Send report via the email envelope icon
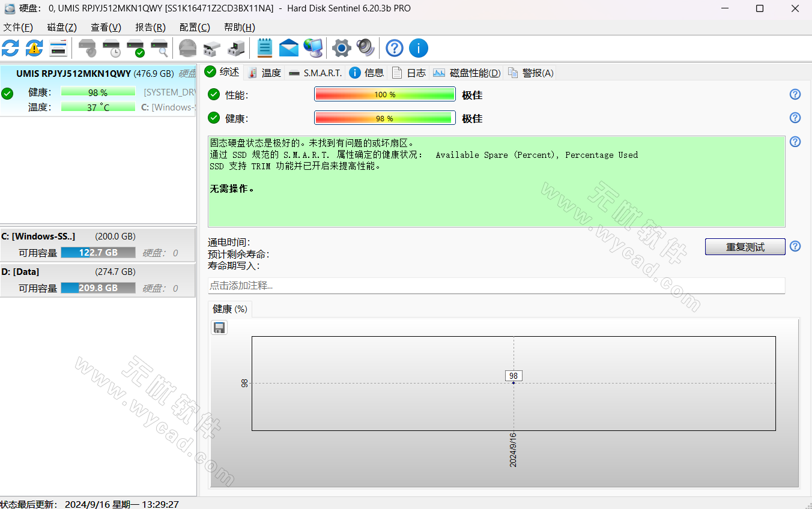The width and height of the screenshot is (812, 509). point(289,48)
